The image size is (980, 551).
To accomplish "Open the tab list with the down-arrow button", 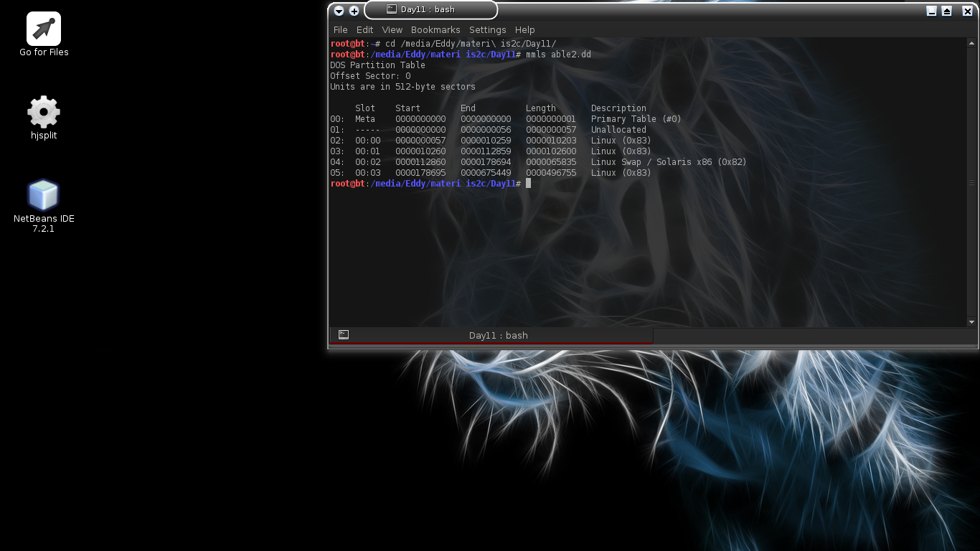I will [338, 11].
